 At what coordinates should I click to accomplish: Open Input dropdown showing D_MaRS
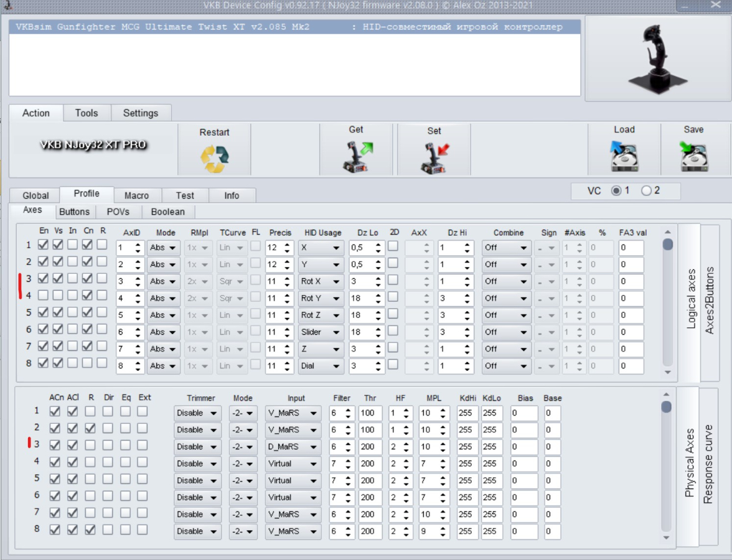tap(293, 447)
